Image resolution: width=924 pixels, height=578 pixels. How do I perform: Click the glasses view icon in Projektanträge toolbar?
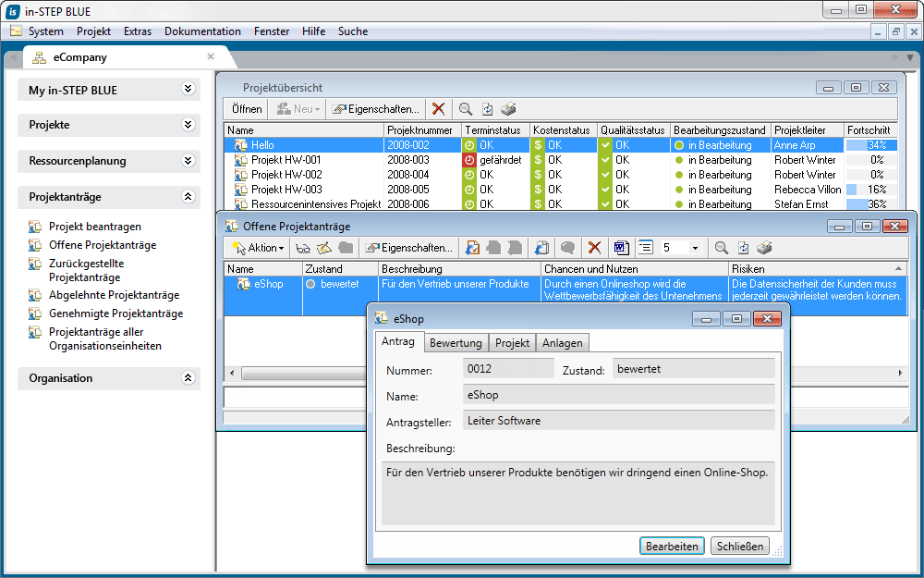point(302,248)
